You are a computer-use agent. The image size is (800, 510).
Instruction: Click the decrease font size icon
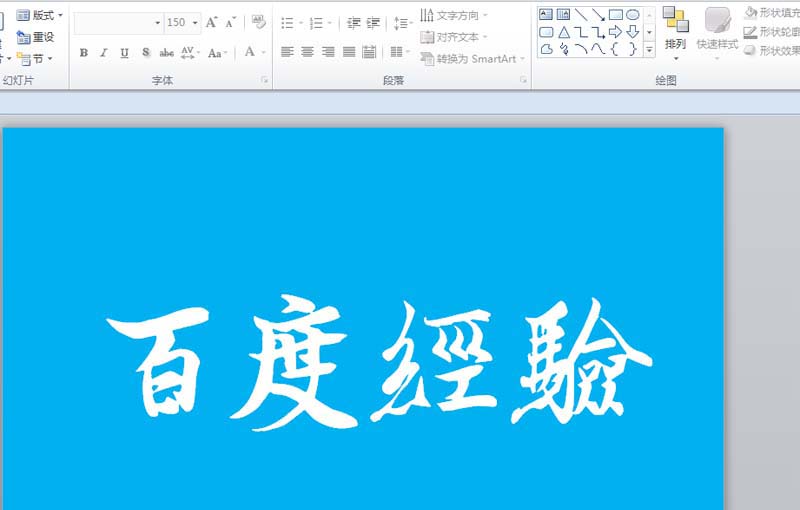click(x=231, y=22)
